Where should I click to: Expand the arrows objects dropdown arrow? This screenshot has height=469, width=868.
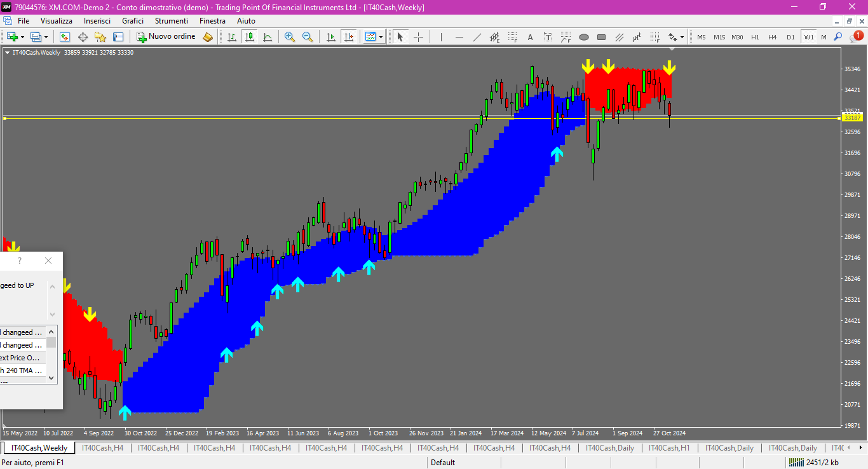pos(682,37)
